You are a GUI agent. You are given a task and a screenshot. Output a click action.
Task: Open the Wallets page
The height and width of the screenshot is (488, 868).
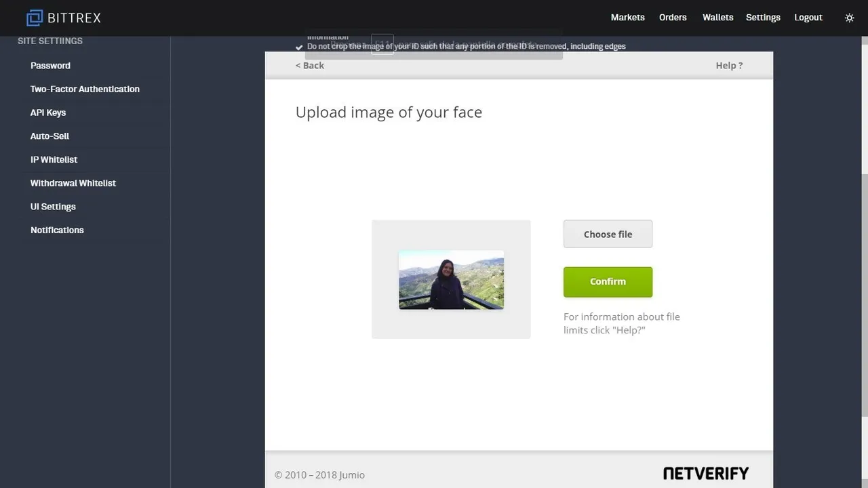point(717,18)
